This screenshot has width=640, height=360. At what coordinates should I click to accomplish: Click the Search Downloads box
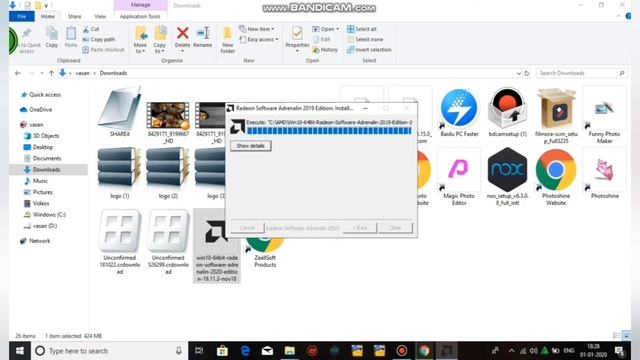tap(581, 73)
